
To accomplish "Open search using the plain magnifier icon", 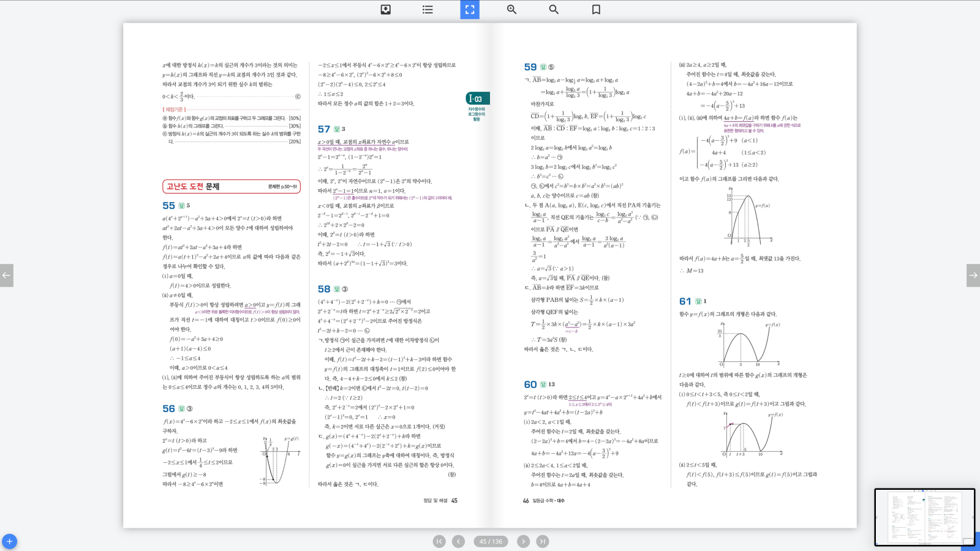I will click(x=554, y=9).
